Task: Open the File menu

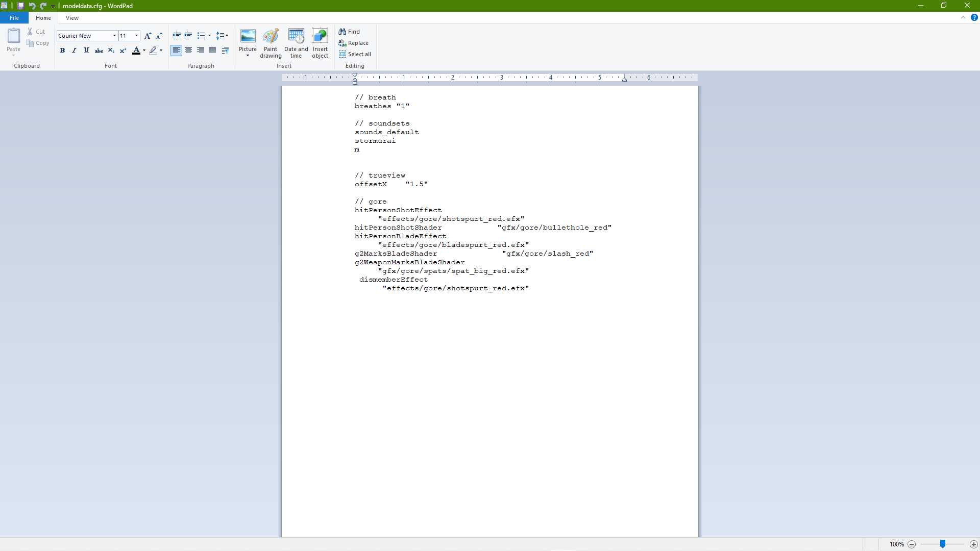Action: (x=14, y=18)
